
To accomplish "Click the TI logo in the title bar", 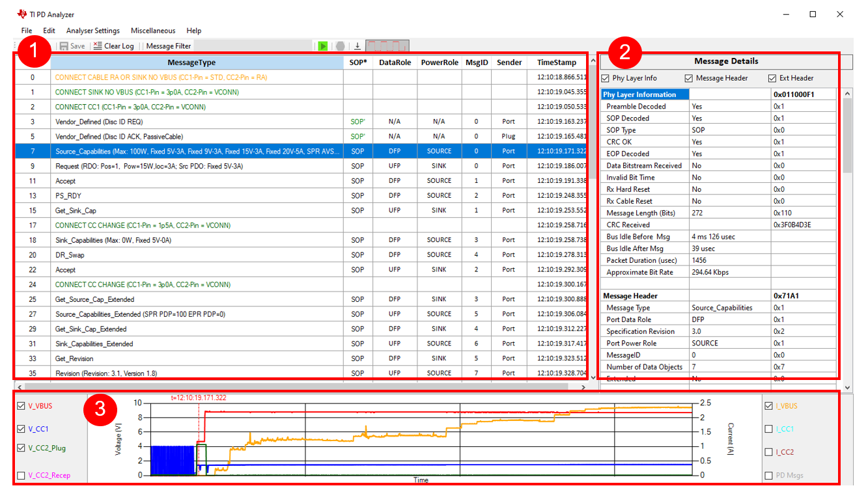I will coord(22,14).
